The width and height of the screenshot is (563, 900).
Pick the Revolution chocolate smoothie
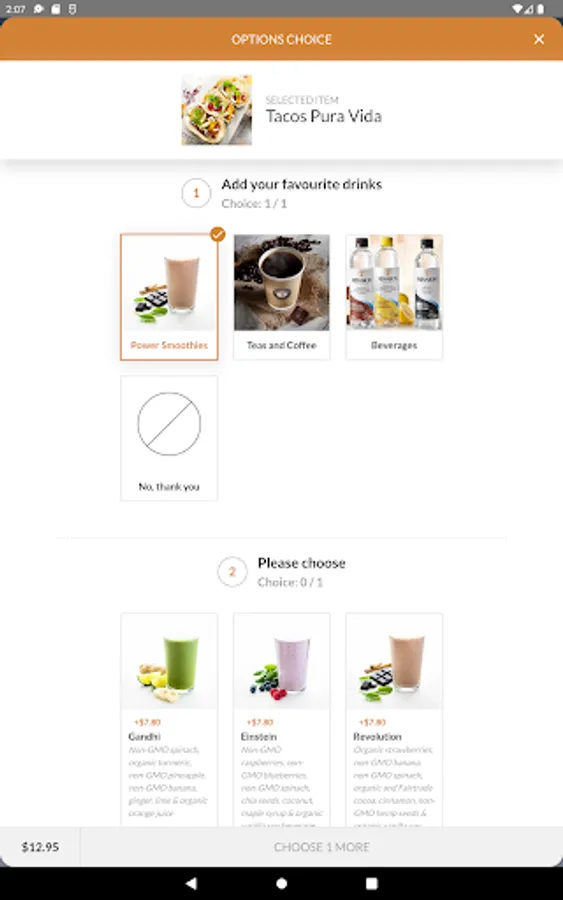[394, 720]
